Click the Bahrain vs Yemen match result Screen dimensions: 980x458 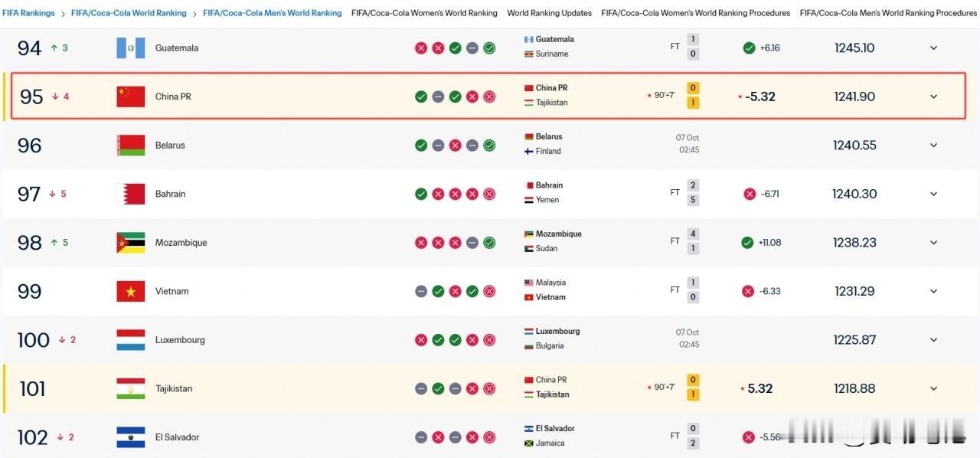(611, 192)
